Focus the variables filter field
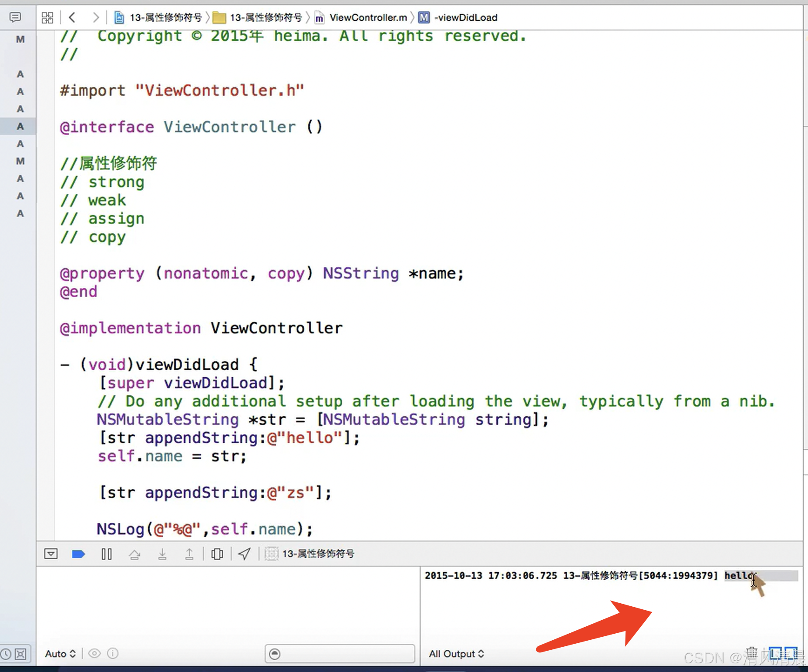 point(340,654)
